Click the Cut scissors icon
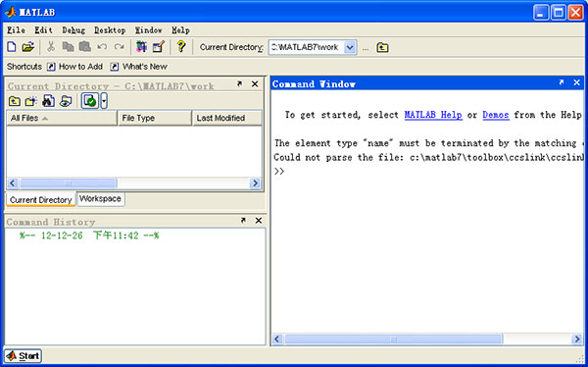 click(51, 47)
